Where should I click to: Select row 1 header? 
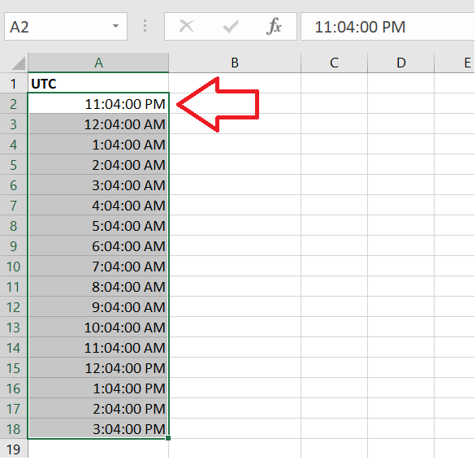[x=14, y=83]
